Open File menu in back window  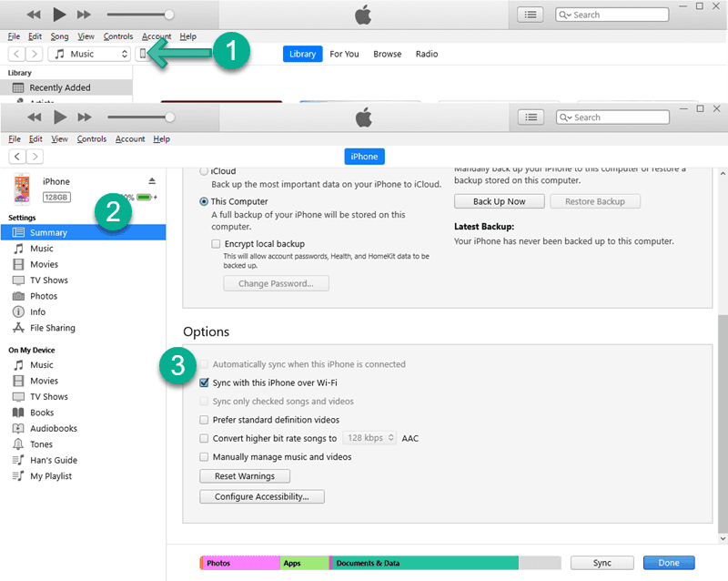coord(14,36)
